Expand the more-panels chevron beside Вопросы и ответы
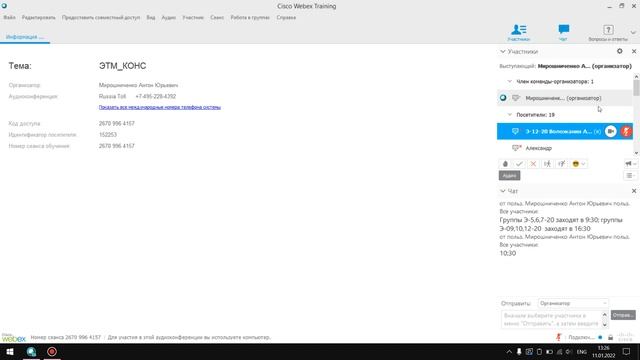Viewport: 640px width, 360px height. pos(633,33)
